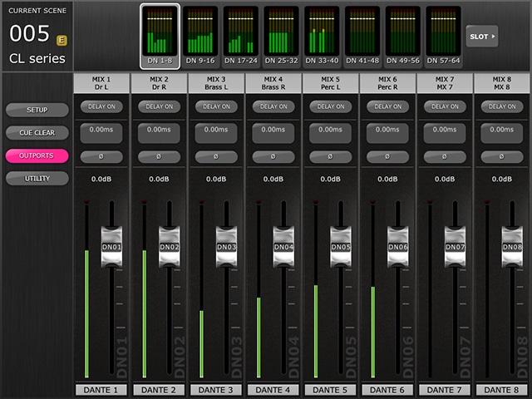Click the MIX 5 Perc L header
The height and width of the screenshot is (399, 532).
[x=330, y=83]
